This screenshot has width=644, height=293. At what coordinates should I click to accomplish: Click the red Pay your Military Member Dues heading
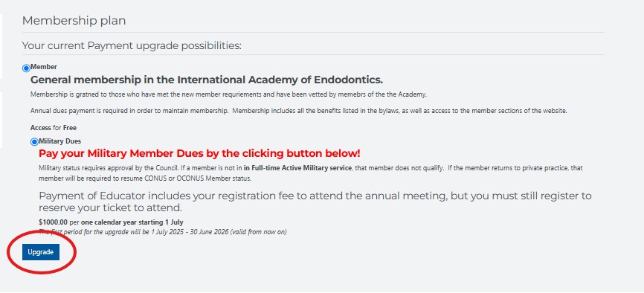[x=199, y=154]
